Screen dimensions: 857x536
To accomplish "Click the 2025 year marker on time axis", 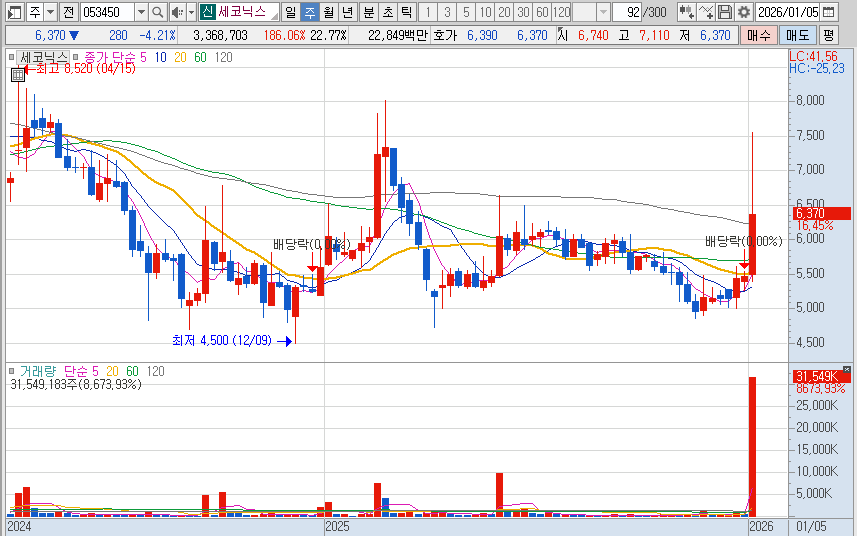I will (337, 526).
